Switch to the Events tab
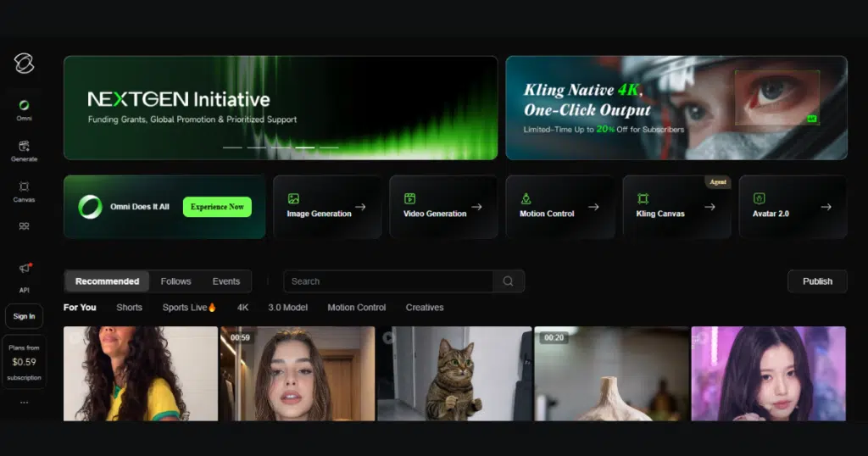 point(225,281)
